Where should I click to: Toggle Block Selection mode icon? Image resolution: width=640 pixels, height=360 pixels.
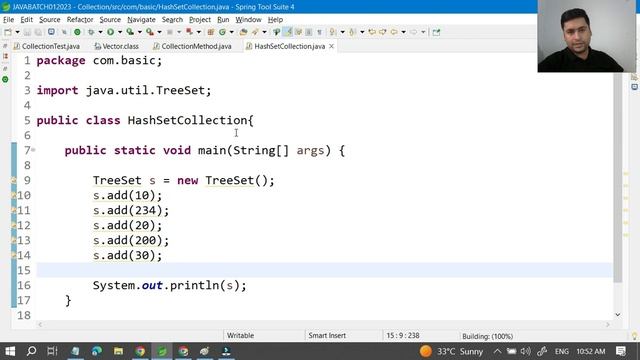(309, 32)
